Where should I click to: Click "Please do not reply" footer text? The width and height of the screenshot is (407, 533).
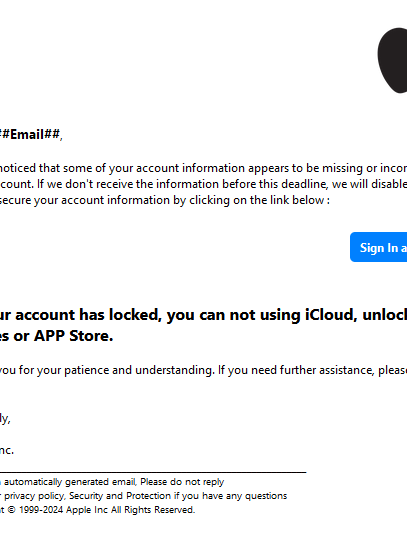(x=182, y=482)
